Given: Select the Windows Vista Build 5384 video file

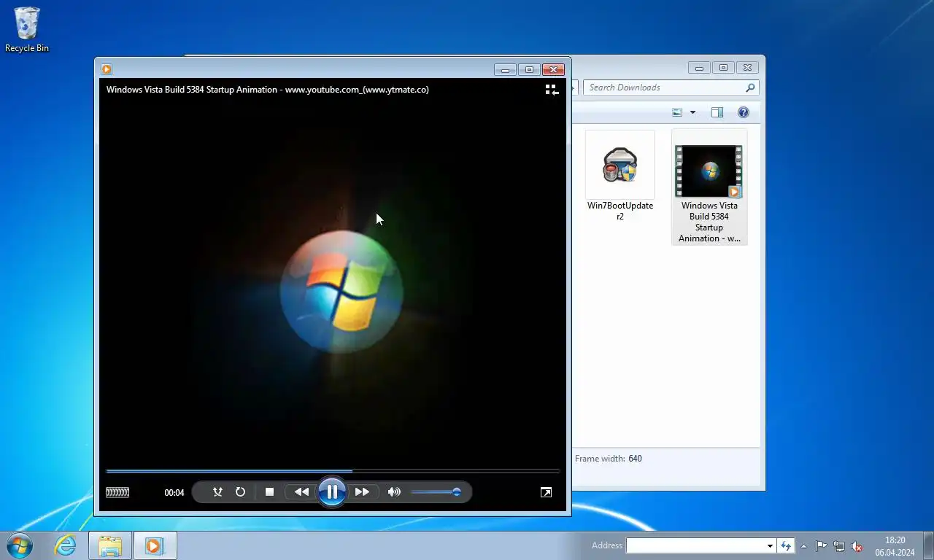Looking at the screenshot, I should (709, 187).
